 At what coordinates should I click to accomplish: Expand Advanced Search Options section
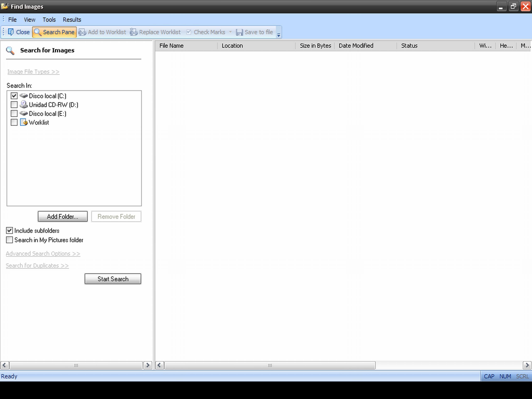tap(43, 253)
